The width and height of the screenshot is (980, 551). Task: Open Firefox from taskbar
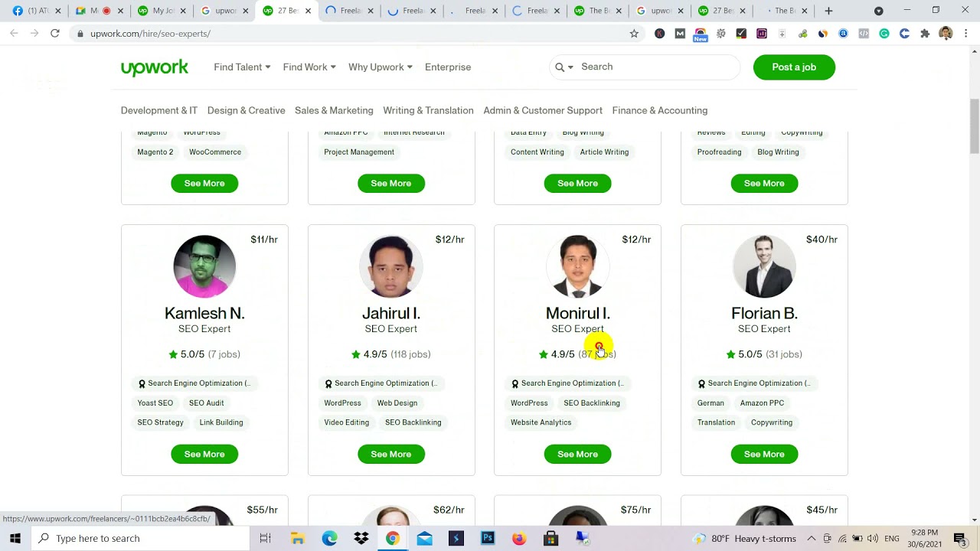(519, 539)
